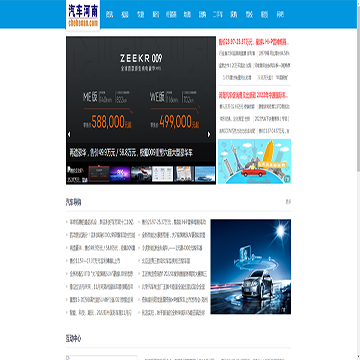Select the red-bordered active carousel thumbnail

(99, 174)
